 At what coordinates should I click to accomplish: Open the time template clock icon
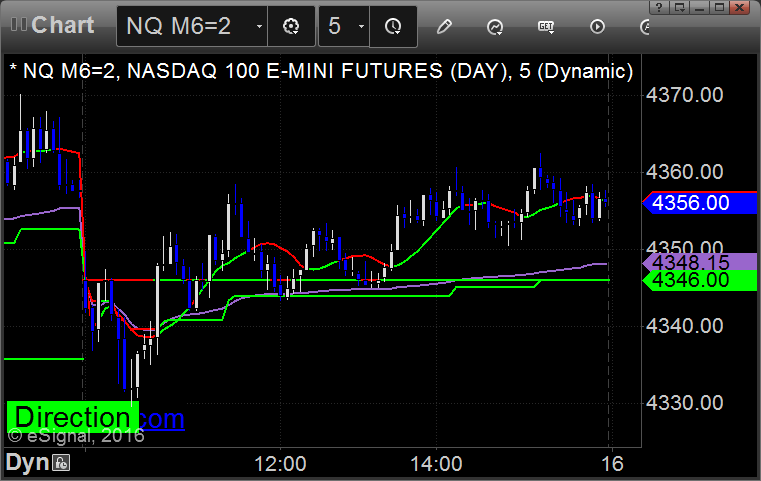pos(393,26)
